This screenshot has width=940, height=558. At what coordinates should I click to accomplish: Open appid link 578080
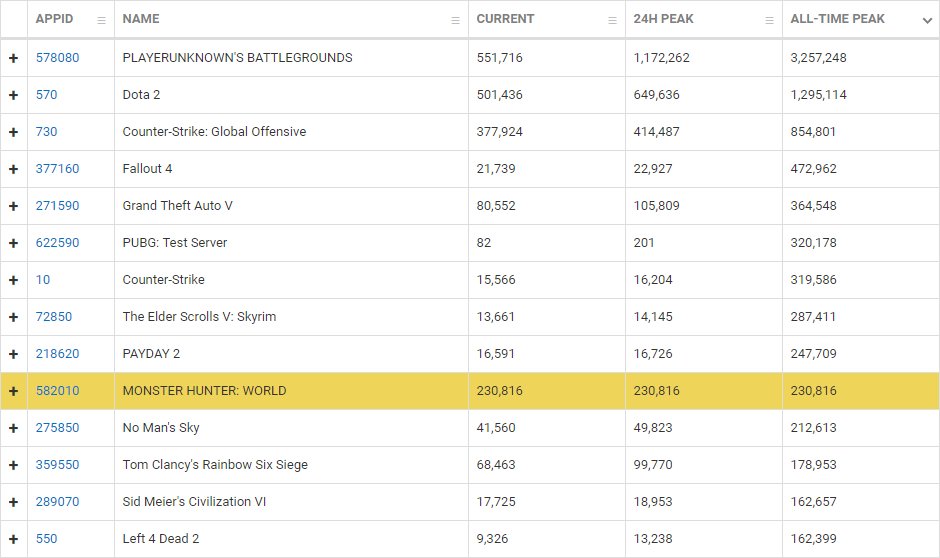(58, 58)
